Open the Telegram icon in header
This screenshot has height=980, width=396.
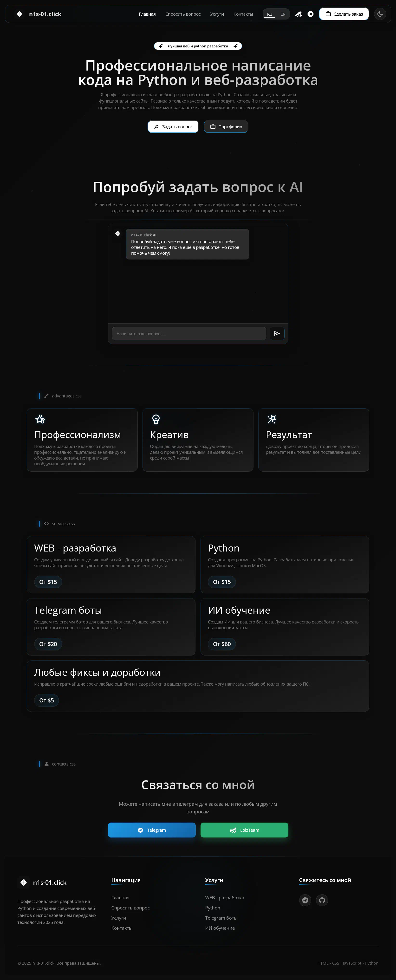click(x=310, y=14)
